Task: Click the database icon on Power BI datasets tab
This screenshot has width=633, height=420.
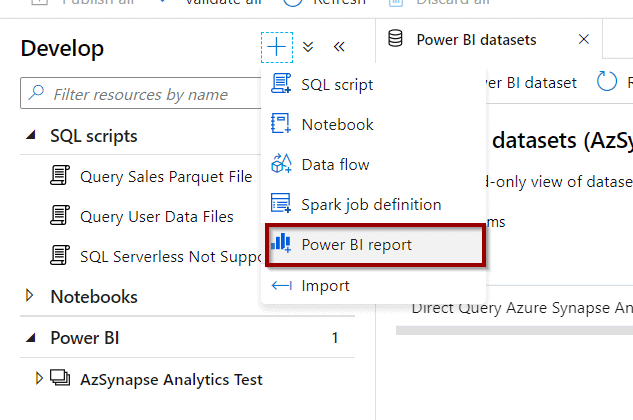Action: click(395, 38)
